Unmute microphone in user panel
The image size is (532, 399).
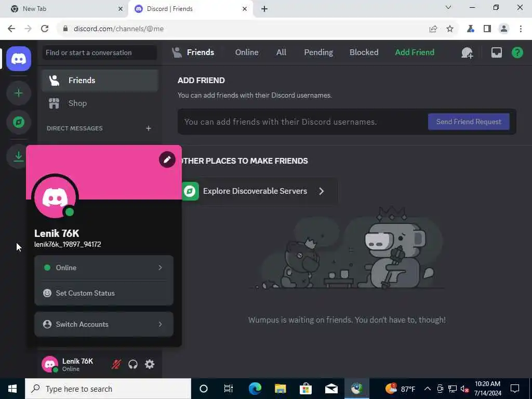pos(116,364)
